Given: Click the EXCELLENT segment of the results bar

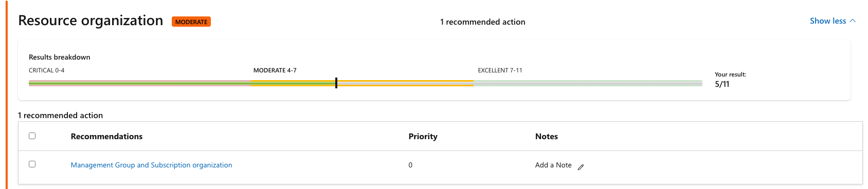Looking at the screenshot, I should [588, 83].
